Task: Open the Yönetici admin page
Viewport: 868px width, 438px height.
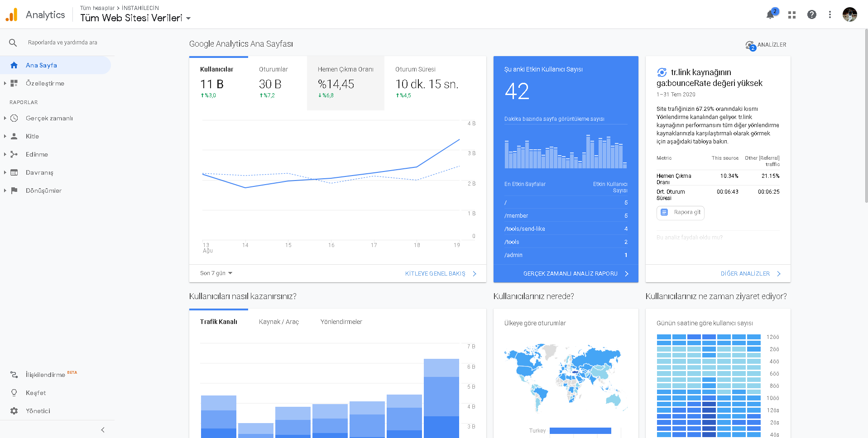Action: pos(38,411)
